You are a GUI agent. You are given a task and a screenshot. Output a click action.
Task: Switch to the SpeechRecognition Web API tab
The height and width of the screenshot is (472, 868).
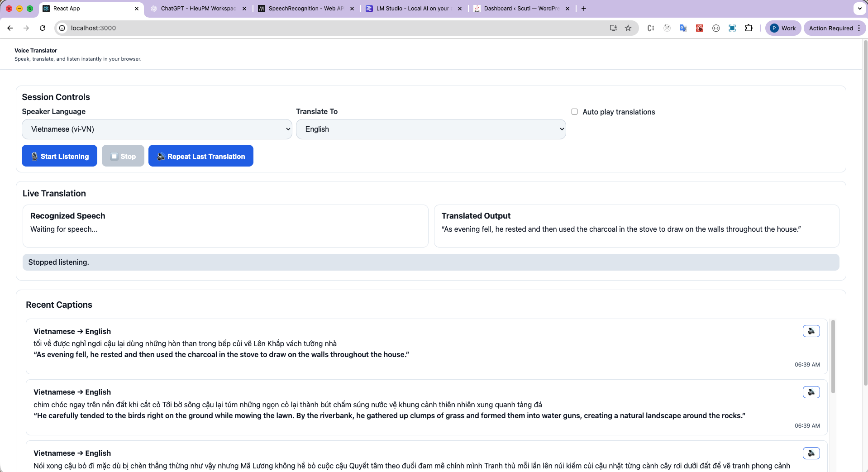306,9
